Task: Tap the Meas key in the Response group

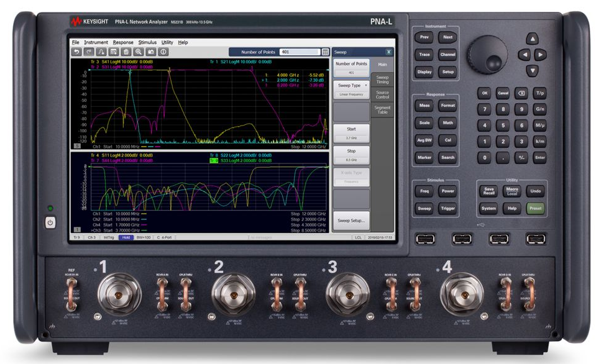Action: coord(424,105)
